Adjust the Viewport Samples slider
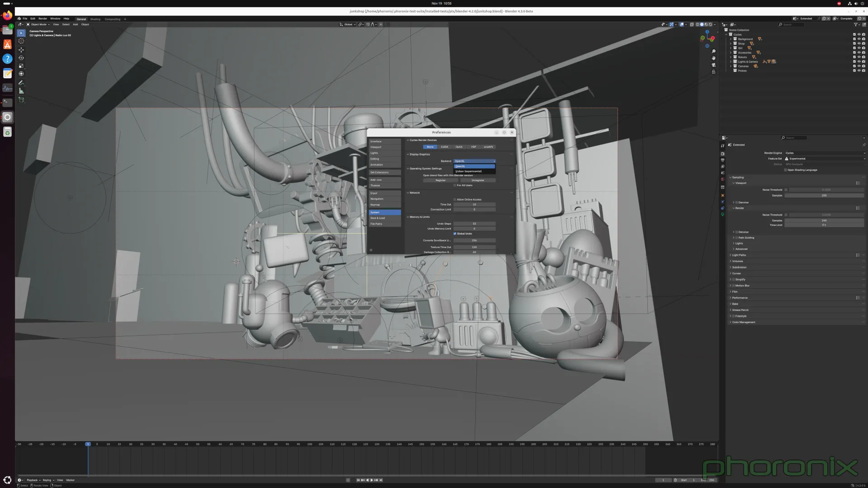868x488 pixels. [x=824, y=195]
